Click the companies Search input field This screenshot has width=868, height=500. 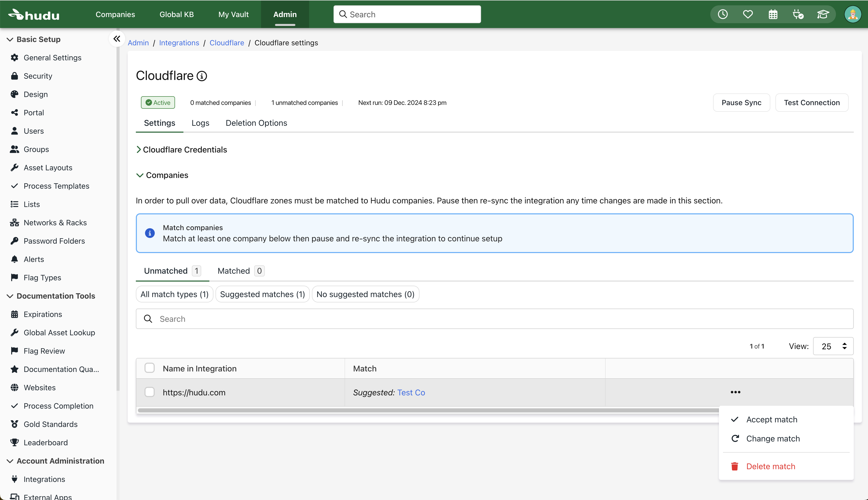click(494, 319)
